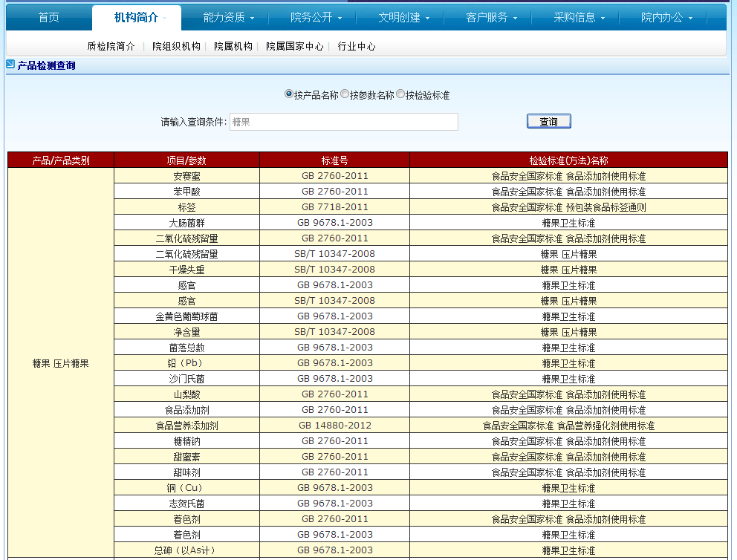Open the 行业中心 submenu link
Image resolution: width=737 pixels, height=560 pixels.
[357, 46]
